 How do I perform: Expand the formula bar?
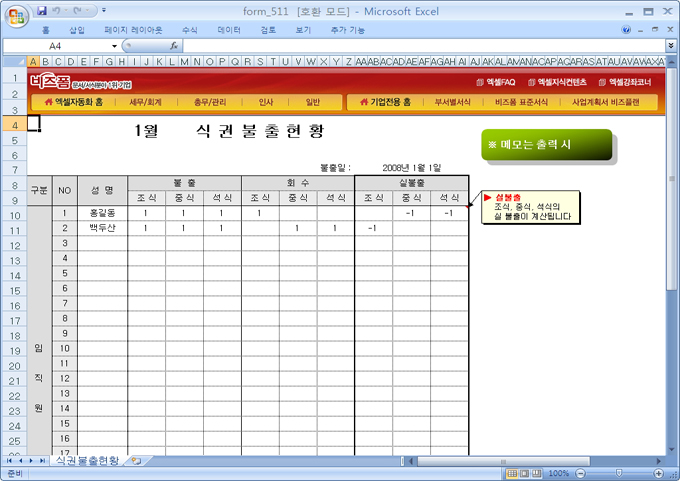tap(670, 46)
